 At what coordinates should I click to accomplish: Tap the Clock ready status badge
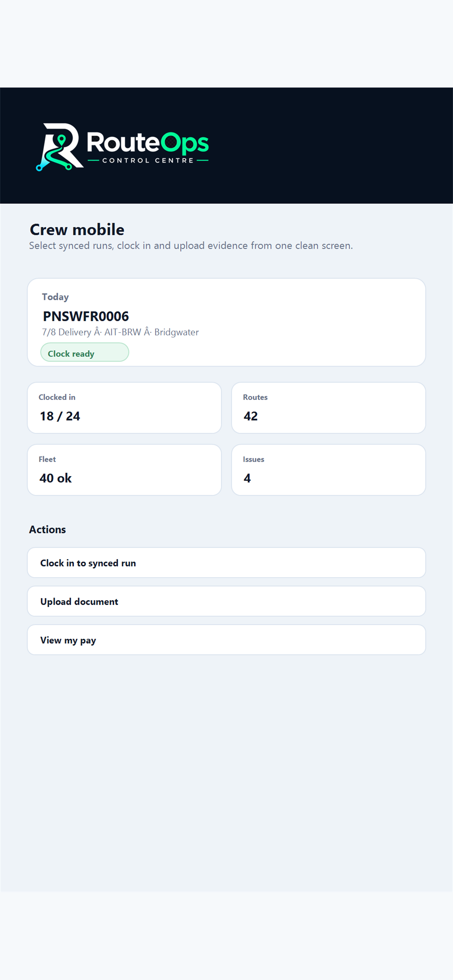[x=85, y=352]
